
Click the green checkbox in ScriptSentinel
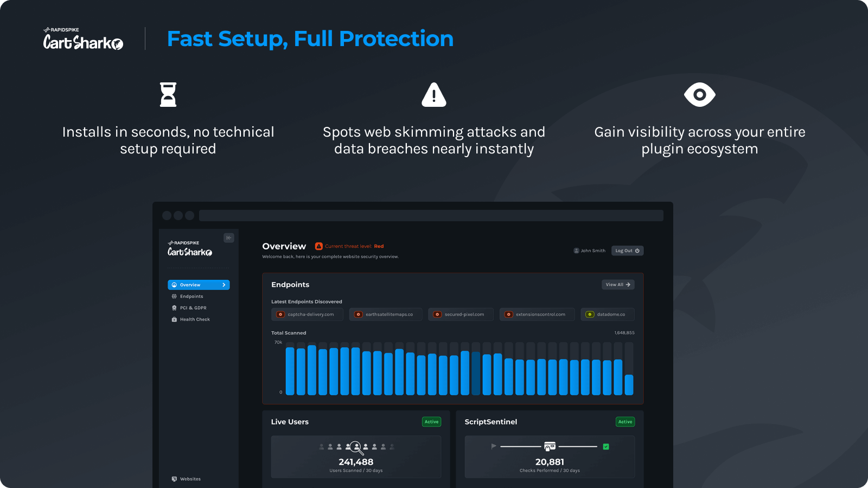tap(606, 447)
